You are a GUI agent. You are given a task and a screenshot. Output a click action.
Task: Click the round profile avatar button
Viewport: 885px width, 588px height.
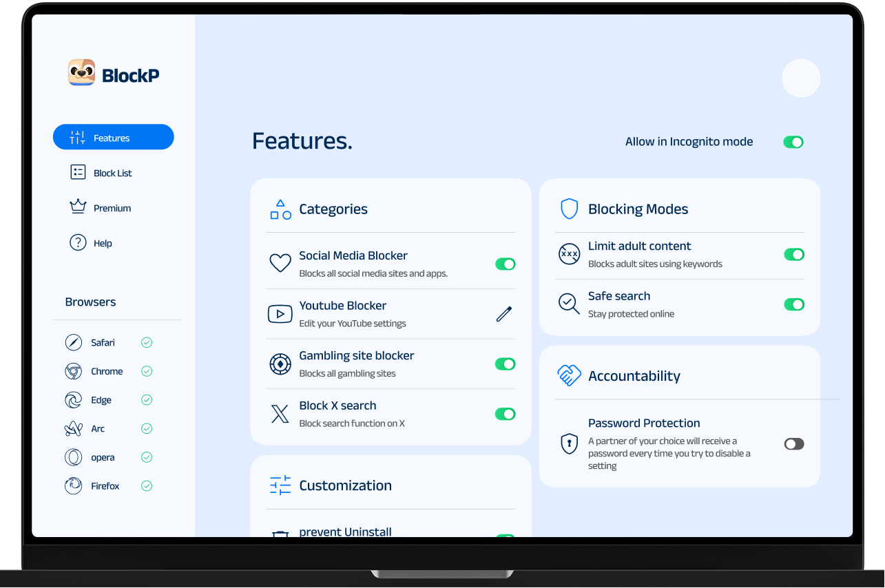[x=801, y=78]
